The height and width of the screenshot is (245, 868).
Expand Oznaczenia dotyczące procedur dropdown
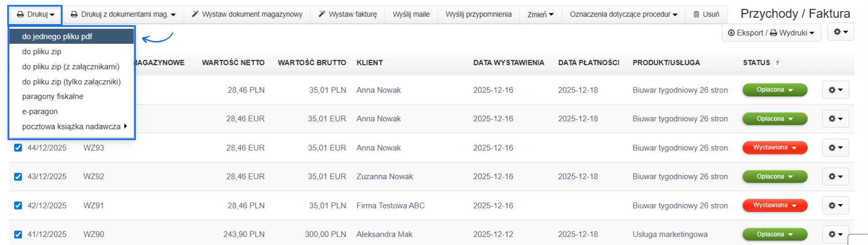point(623,15)
